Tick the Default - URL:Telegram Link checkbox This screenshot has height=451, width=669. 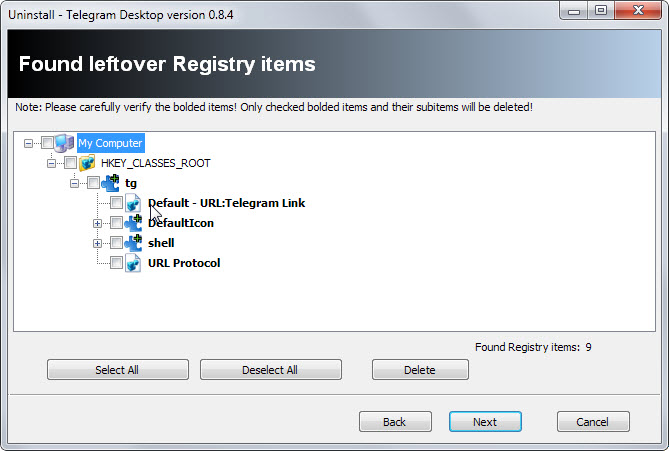click(x=116, y=202)
